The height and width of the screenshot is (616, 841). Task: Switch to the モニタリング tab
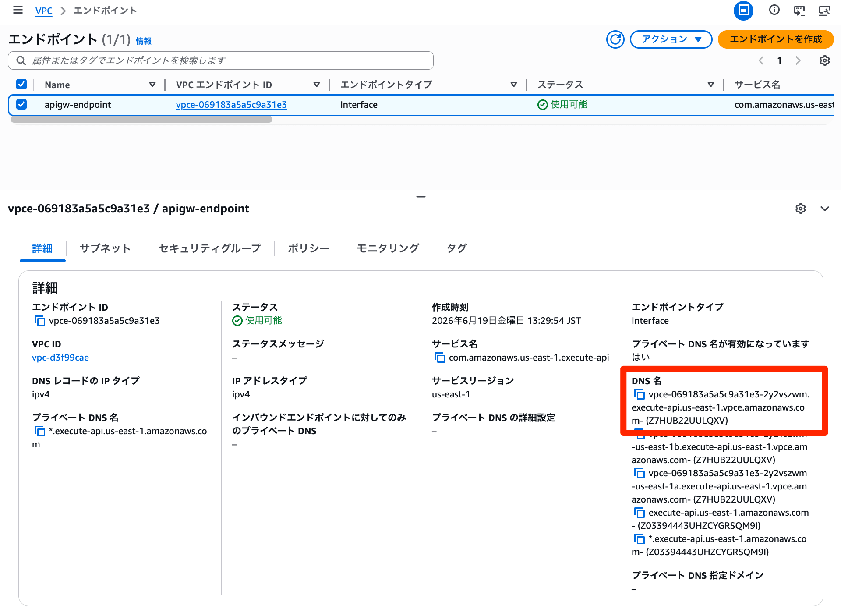pos(388,248)
